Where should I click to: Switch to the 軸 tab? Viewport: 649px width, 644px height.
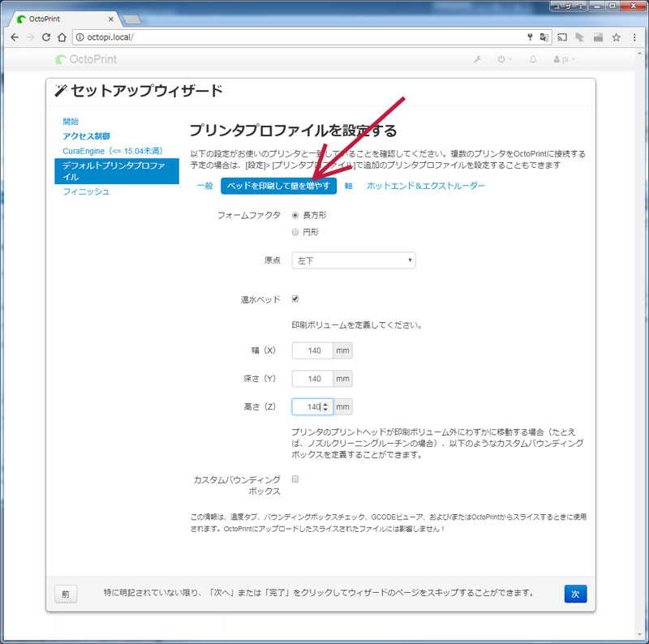(349, 186)
